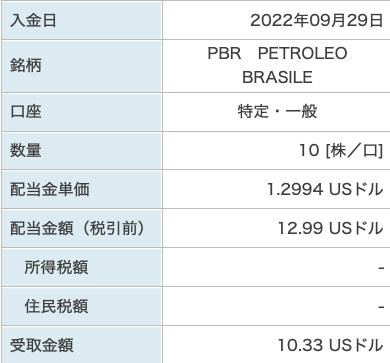390x363 pixels.
Task: Select the 1.2994 USドル unit price
Action: [325, 189]
